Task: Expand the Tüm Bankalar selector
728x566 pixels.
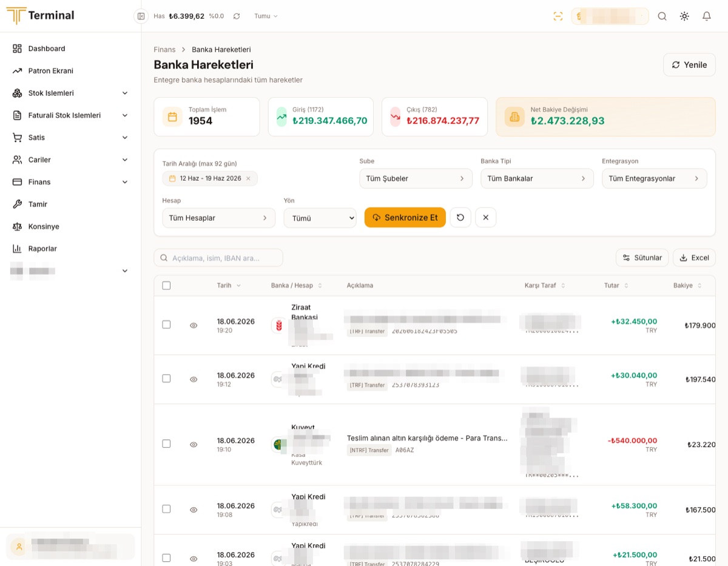Action: (537, 178)
